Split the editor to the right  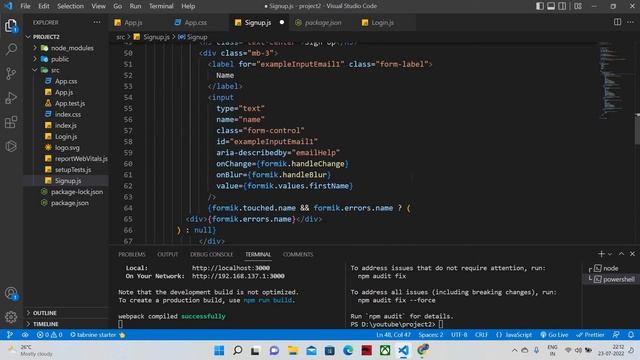tap(618, 22)
